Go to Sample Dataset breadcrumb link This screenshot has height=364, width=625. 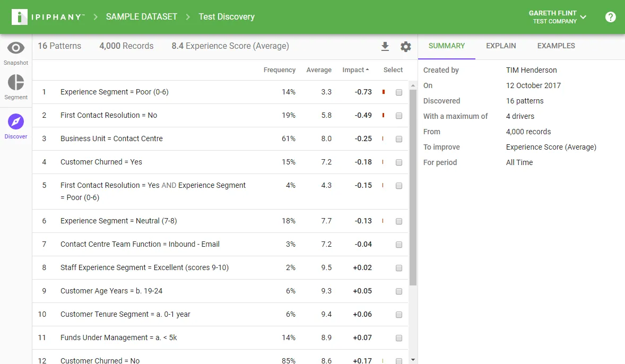pos(142,17)
